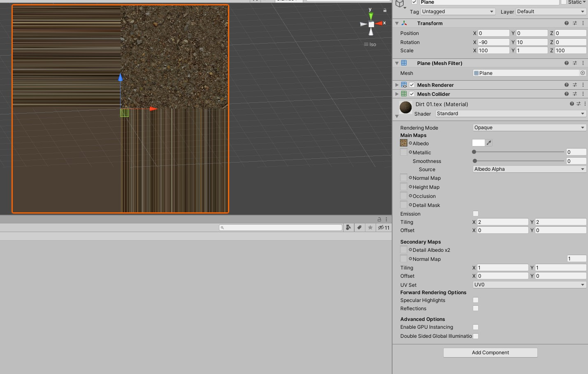The height and width of the screenshot is (374, 588).
Task: Toggle Double Sided Global Illumination checkbox
Action: 476,336
